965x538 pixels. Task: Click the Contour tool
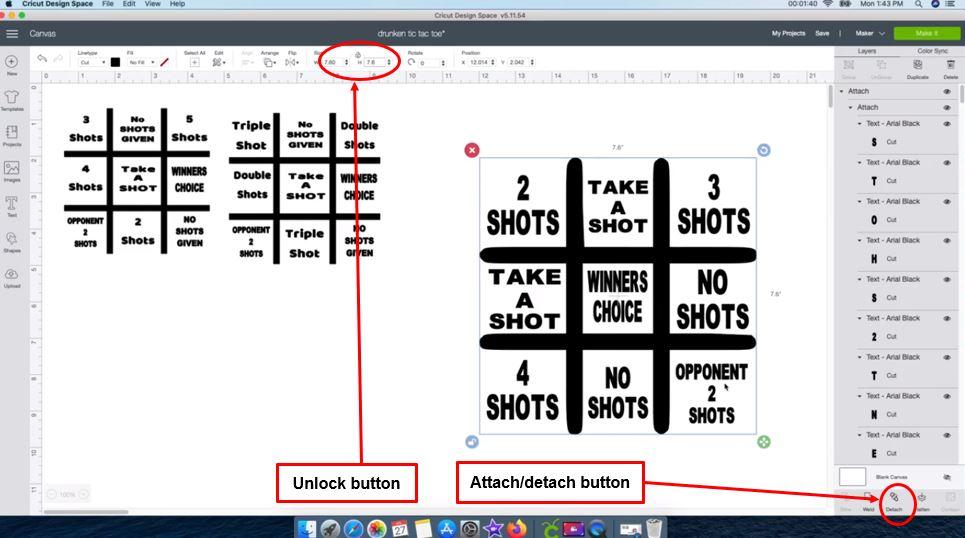(951, 502)
